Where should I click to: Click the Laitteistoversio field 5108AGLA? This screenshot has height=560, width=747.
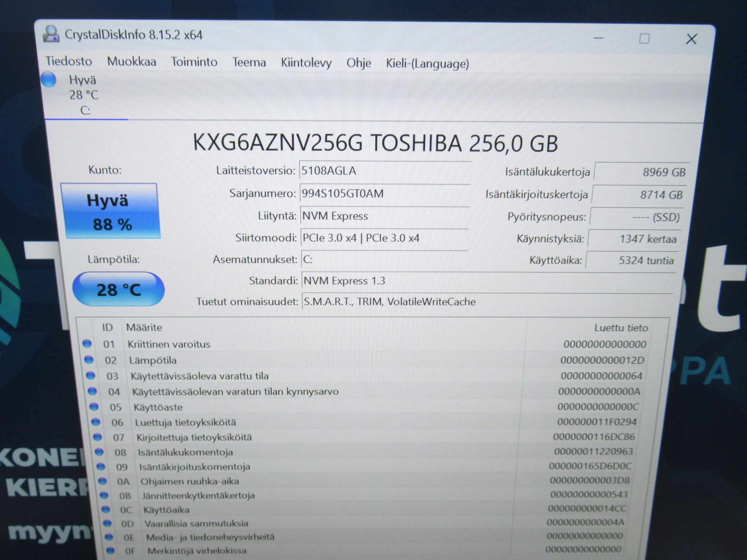386,171
